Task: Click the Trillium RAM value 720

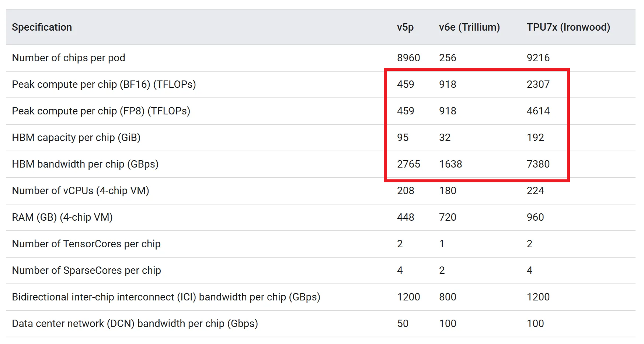Action: point(448,217)
